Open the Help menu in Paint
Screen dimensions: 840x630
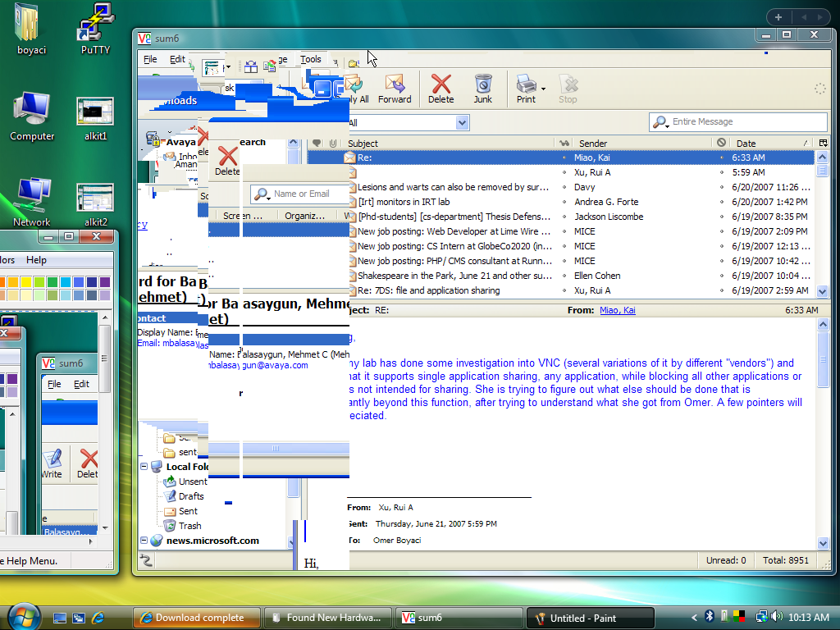click(36, 260)
